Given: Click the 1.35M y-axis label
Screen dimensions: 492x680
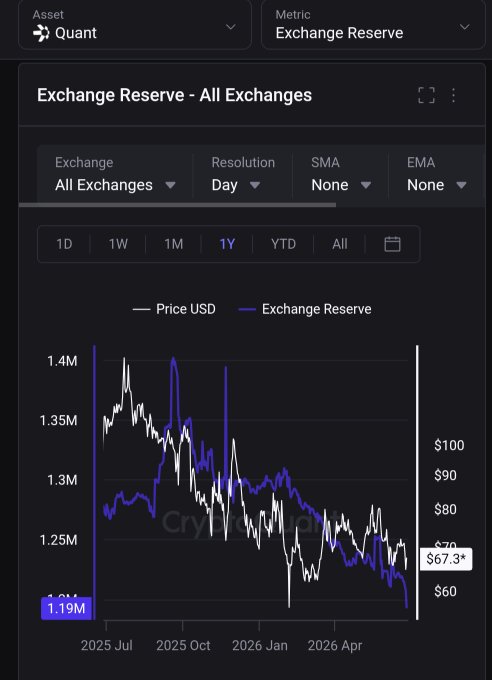Looking at the screenshot, I should 59,421.
